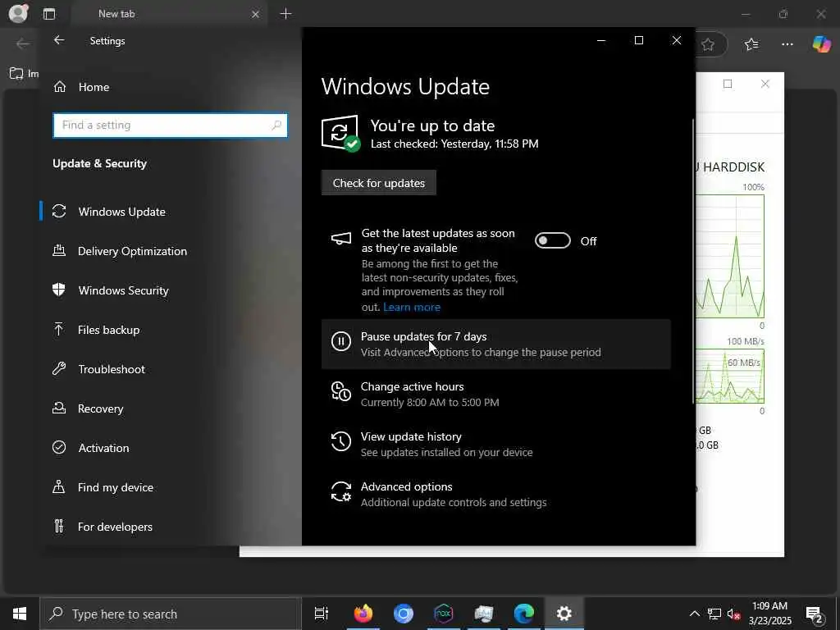Click the update status sync icon

tap(340, 133)
